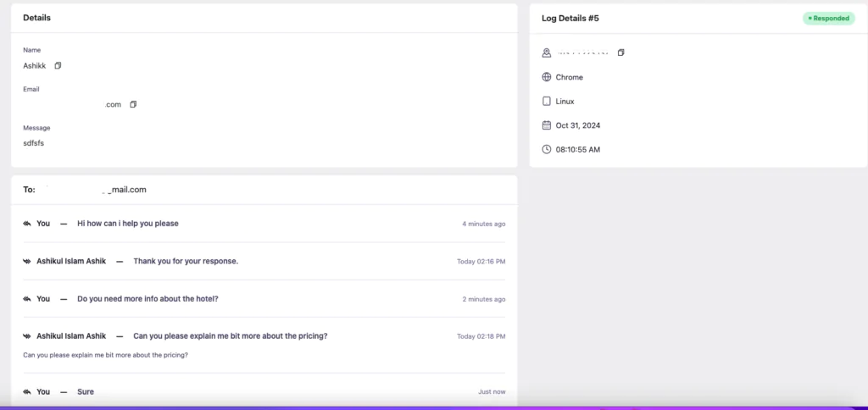
Task: Click the reply arrow beside 'Hi how can i help'
Action: pos(26,224)
